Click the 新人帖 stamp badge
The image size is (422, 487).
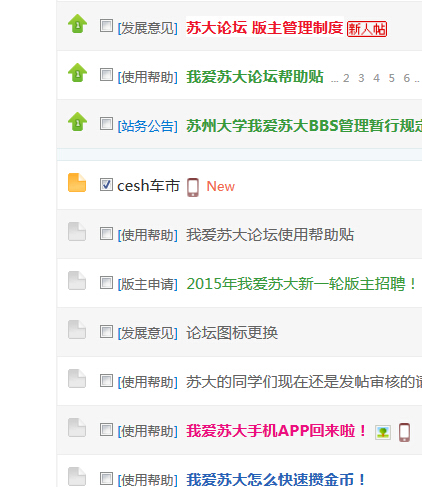[367, 29]
